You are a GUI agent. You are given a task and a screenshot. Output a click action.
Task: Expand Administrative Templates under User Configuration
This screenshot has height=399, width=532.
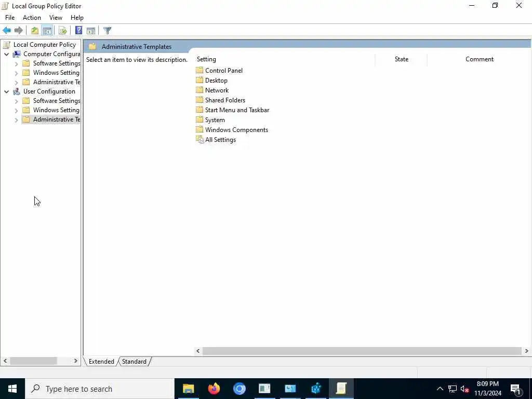pos(16,120)
